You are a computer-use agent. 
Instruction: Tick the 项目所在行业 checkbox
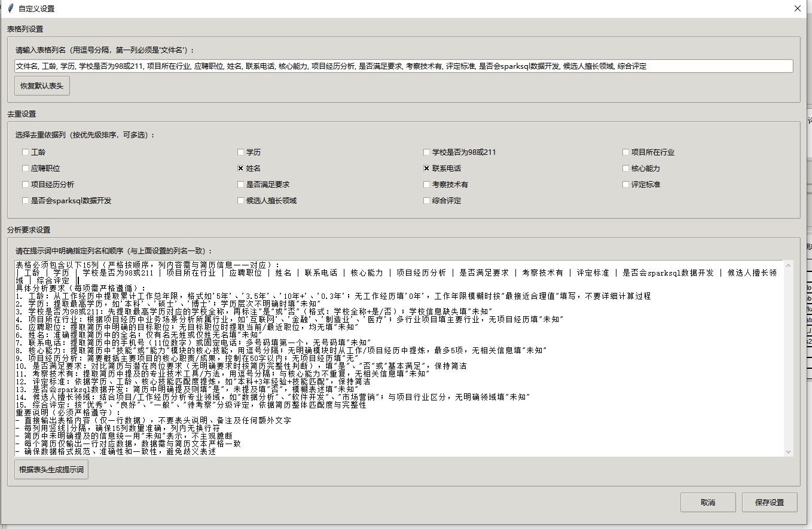pyautogui.click(x=626, y=152)
